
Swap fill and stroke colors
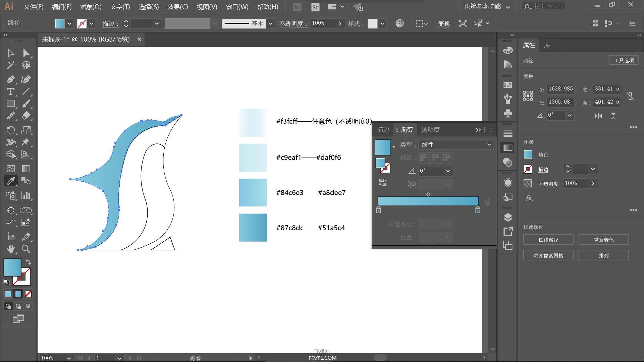29,262
